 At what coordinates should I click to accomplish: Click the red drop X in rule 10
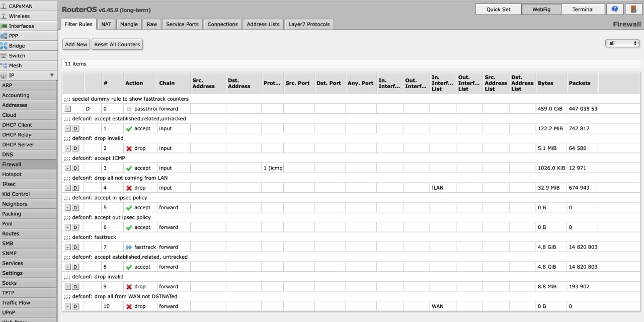click(x=129, y=306)
